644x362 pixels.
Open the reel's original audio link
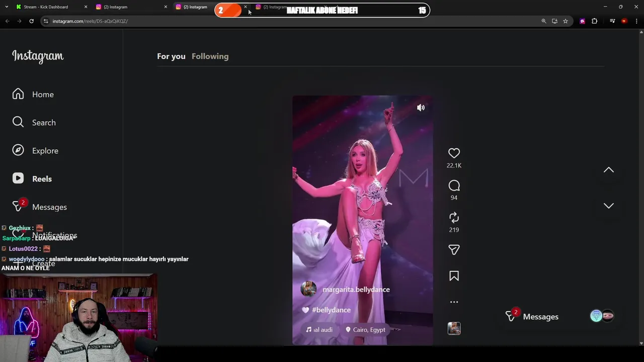[319, 330]
